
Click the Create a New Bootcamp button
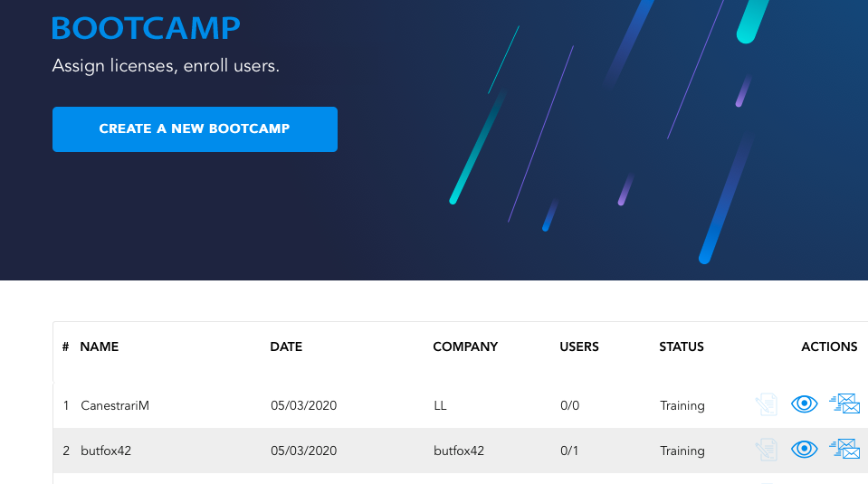pos(195,128)
